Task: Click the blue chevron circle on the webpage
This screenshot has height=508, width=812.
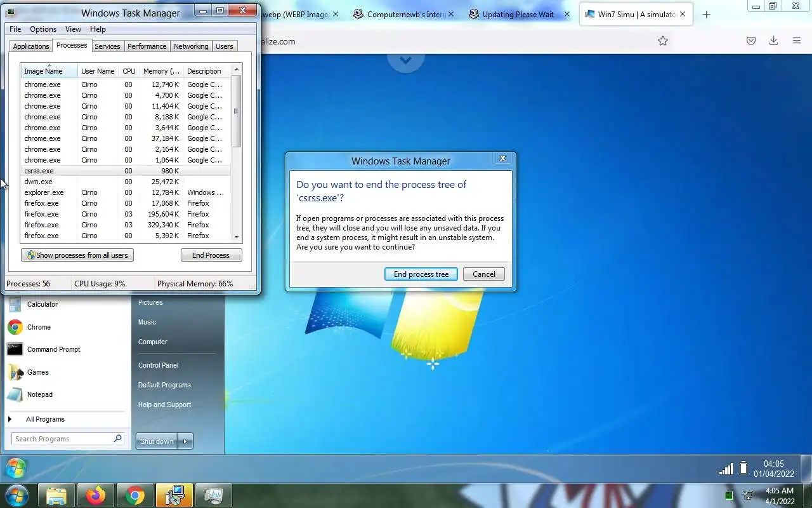Action: click(x=405, y=60)
